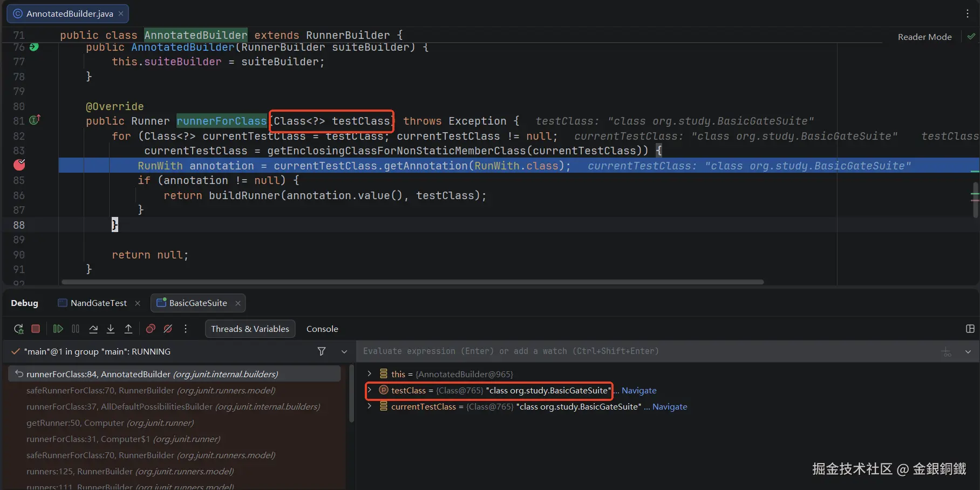This screenshot has width=980, height=490.
Task: Close the BasicGateSuite debug tab
Action: click(238, 303)
